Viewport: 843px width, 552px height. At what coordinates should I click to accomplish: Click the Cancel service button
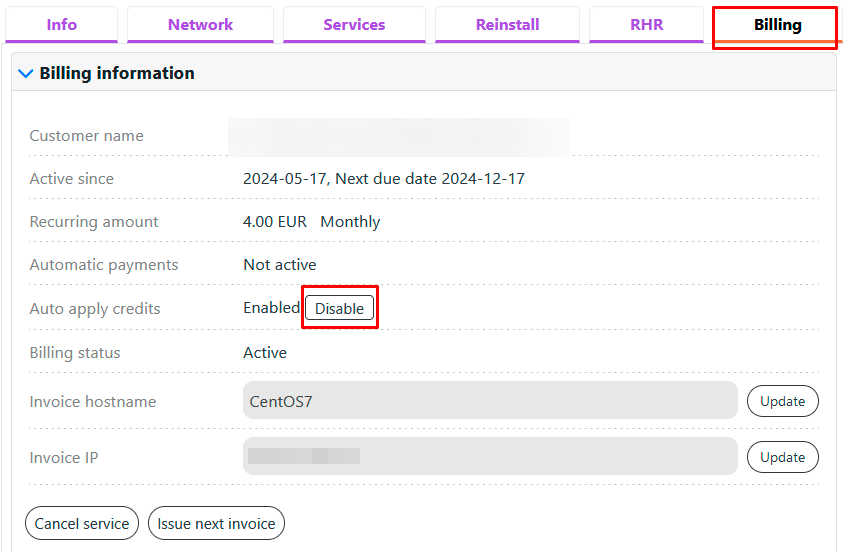pos(82,523)
